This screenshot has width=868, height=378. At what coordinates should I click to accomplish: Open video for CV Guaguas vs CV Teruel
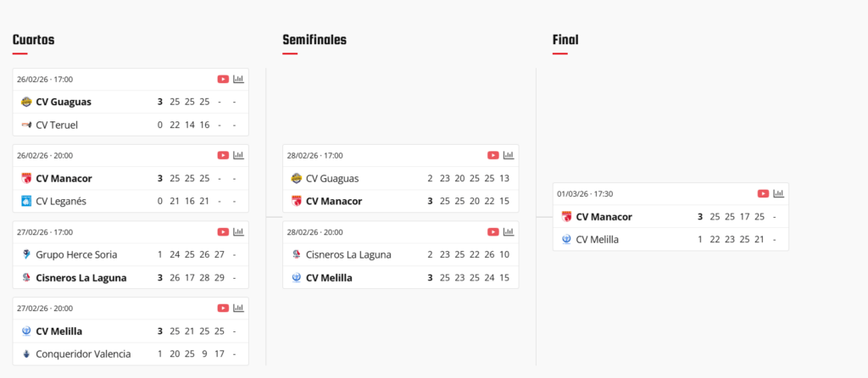click(223, 79)
